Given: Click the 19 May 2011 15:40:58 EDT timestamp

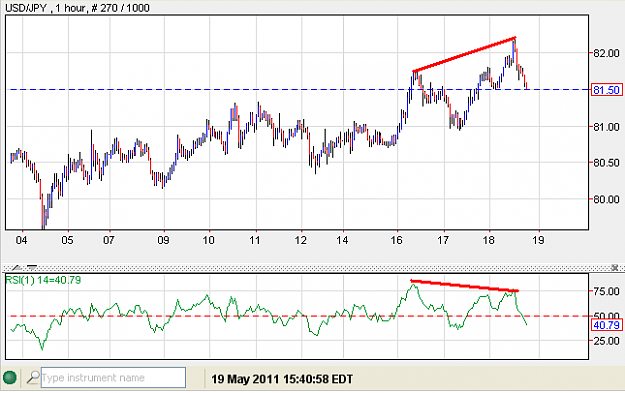Looking at the screenshot, I should (282, 379).
